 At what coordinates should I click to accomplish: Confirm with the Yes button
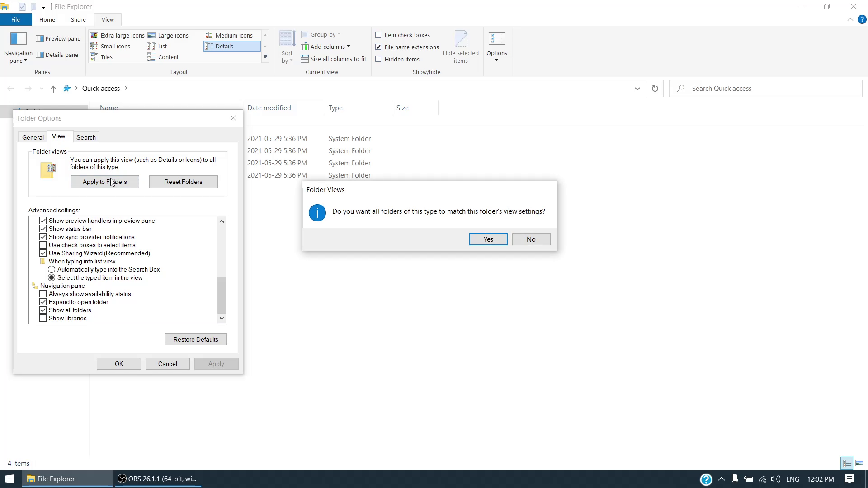(488, 239)
